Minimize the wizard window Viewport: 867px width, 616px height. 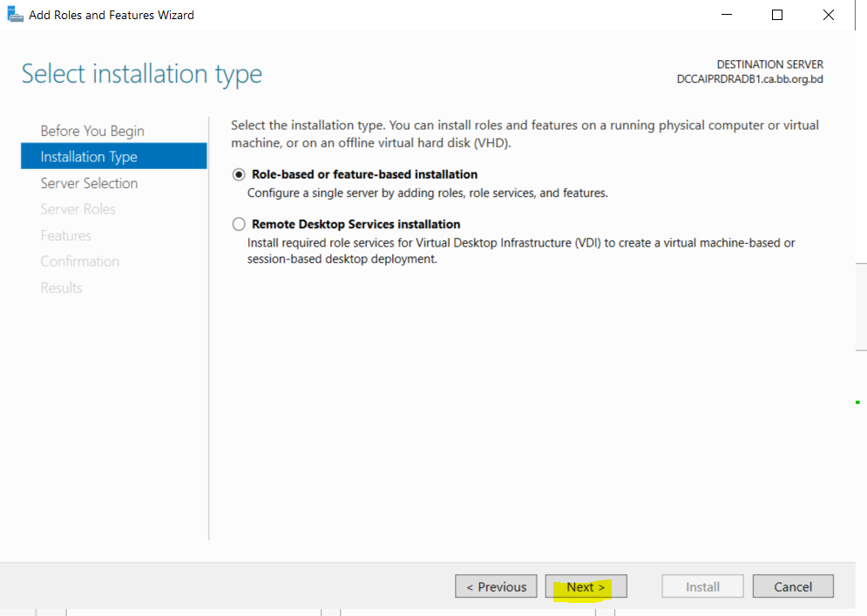(x=727, y=15)
